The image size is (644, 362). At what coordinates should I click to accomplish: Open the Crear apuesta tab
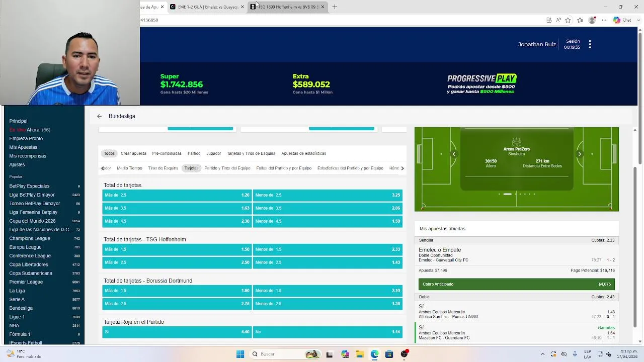133,153
